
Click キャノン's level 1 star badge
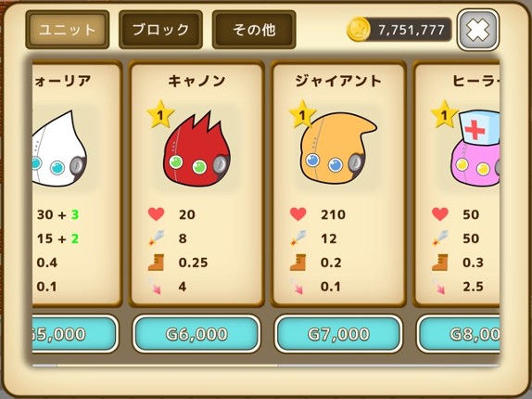point(160,115)
